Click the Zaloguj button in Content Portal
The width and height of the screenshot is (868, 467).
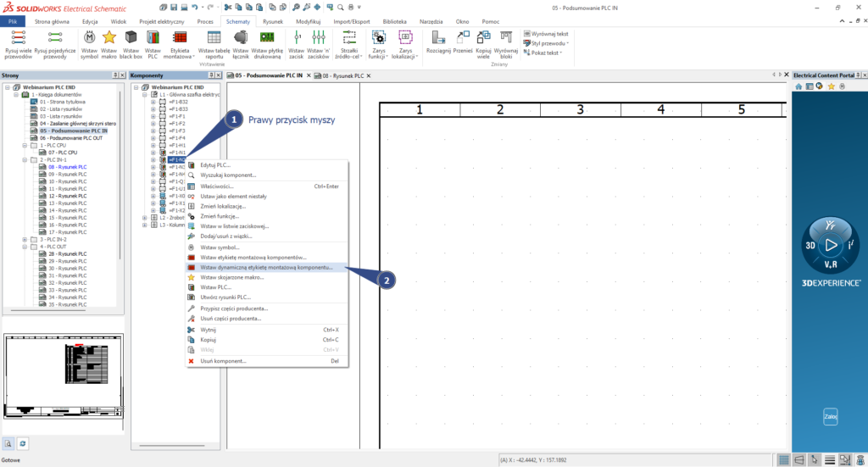click(x=830, y=417)
